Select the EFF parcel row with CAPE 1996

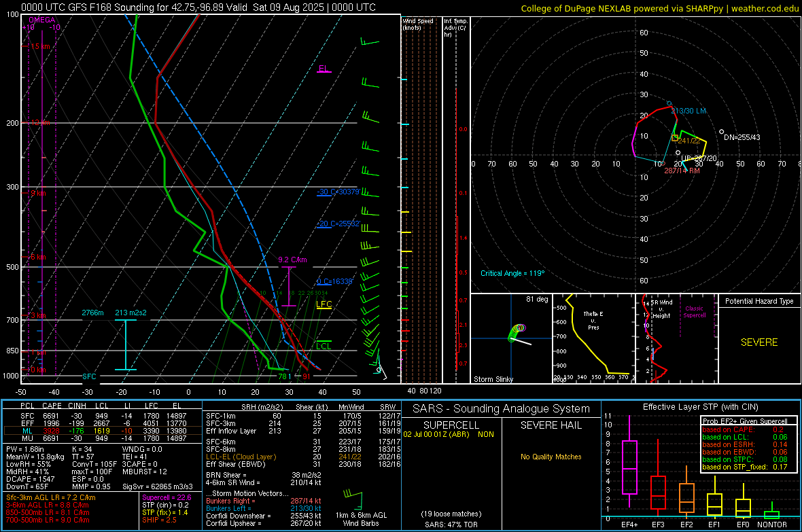coord(103,423)
